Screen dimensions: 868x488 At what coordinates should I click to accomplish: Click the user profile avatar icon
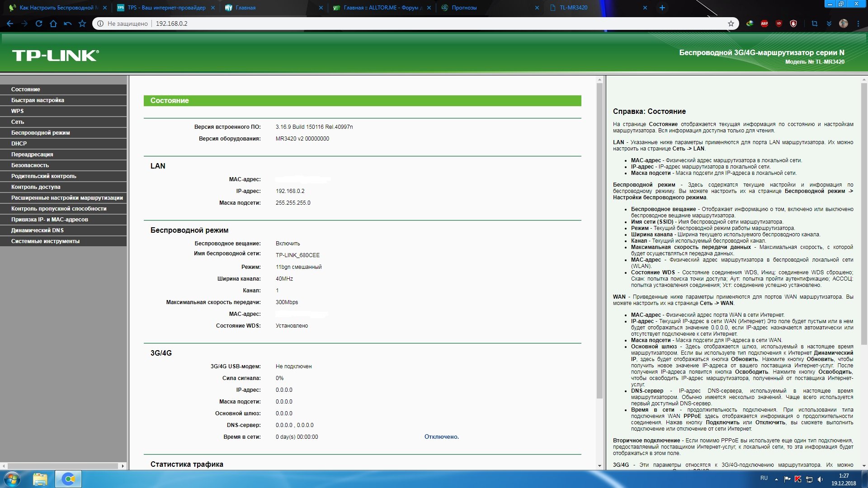844,23
